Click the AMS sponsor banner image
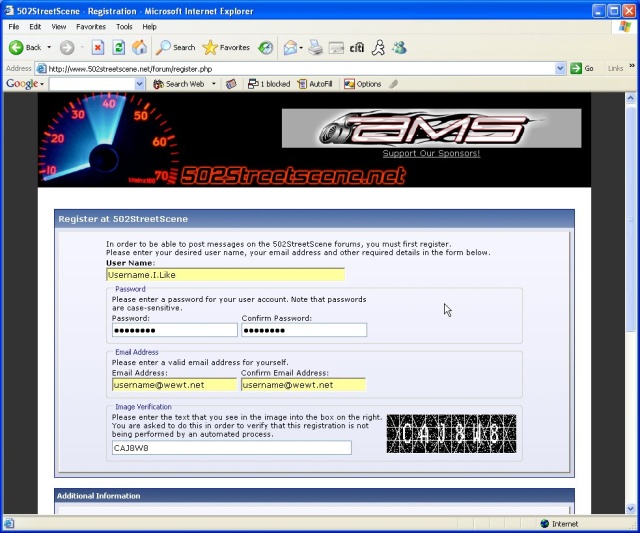Screen dimensions: 640x533 [x=431, y=128]
